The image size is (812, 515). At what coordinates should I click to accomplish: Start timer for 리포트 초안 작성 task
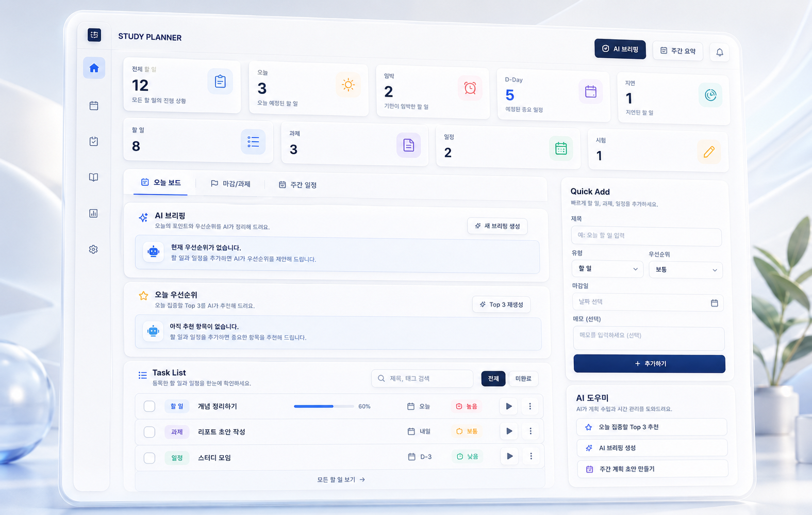coord(509,431)
